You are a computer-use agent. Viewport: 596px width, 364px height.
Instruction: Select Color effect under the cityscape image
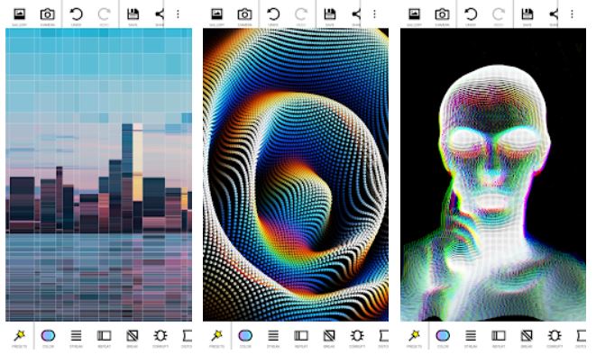[47, 337]
